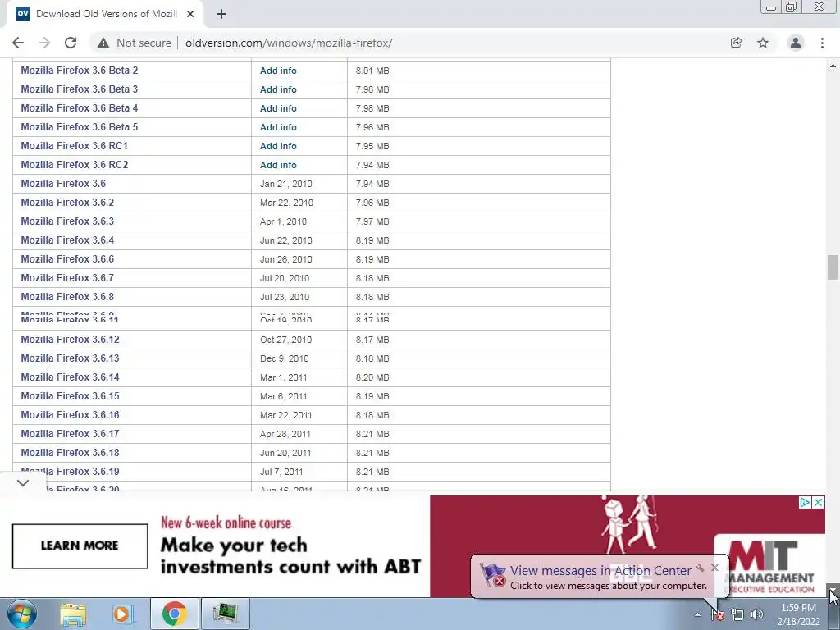Close the MIT ad with X
This screenshot has width=840, height=630.
[x=819, y=503]
